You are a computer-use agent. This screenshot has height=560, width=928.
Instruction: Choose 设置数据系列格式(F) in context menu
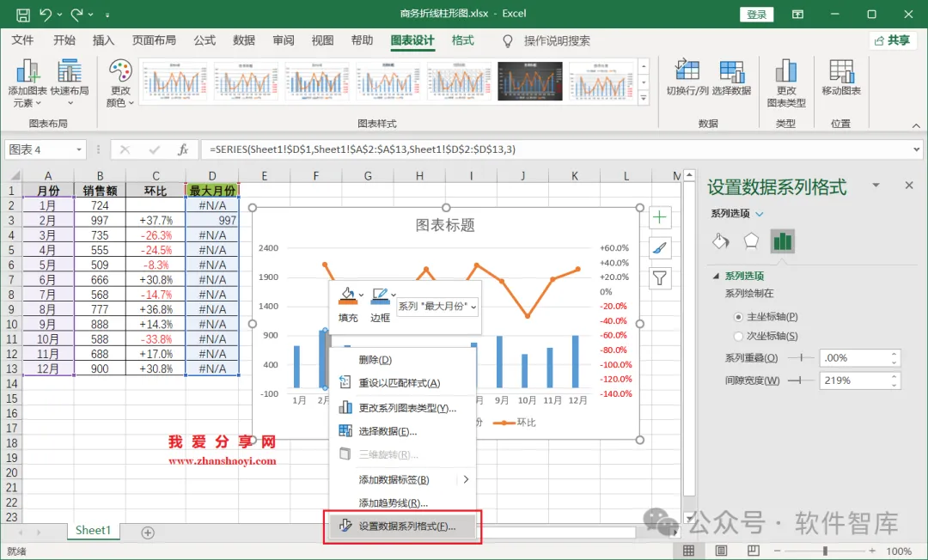pyautogui.click(x=402, y=527)
